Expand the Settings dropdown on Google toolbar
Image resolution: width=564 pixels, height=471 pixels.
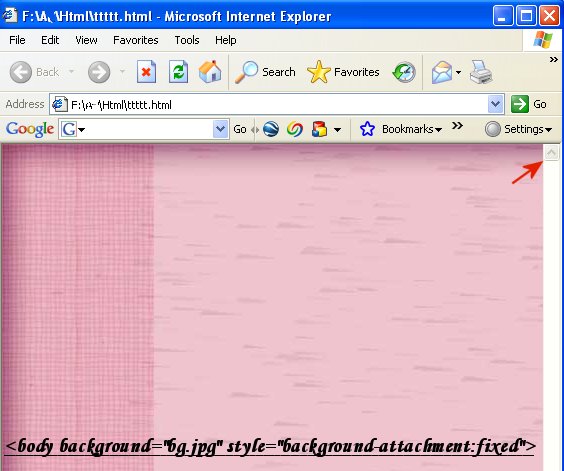518,129
